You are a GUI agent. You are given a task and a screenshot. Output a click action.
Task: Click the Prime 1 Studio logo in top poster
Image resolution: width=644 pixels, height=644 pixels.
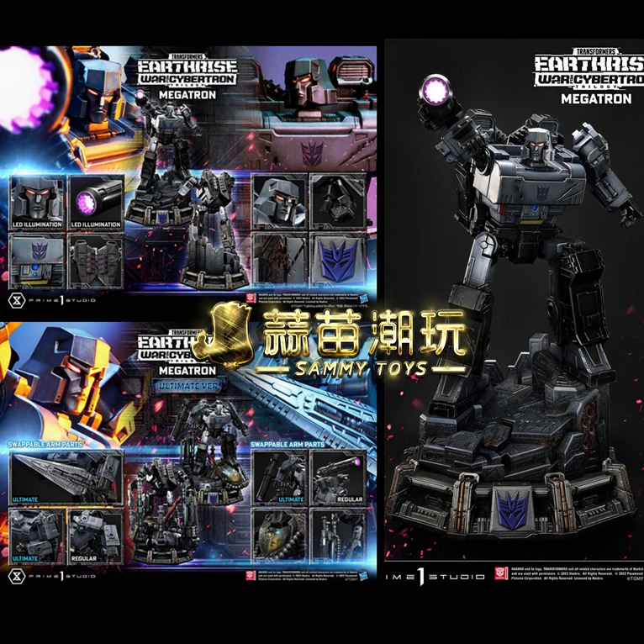click(52, 300)
